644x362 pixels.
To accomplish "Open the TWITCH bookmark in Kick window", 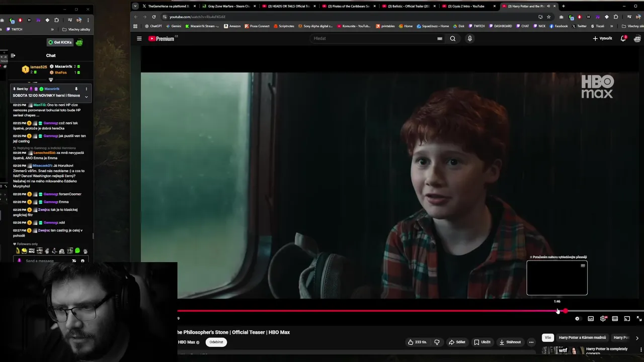I will pyautogui.click(x=15, y=29).
